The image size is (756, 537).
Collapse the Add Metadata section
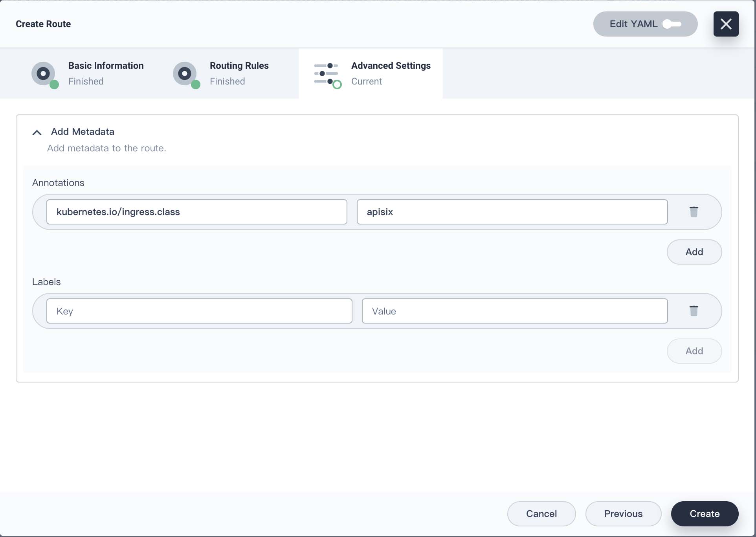[37, 132]
